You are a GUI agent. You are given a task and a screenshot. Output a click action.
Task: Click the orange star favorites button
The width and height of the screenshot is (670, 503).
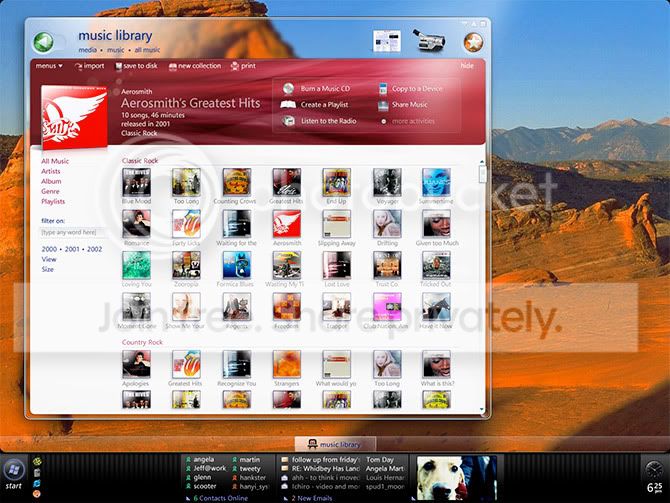pos(473,42)
